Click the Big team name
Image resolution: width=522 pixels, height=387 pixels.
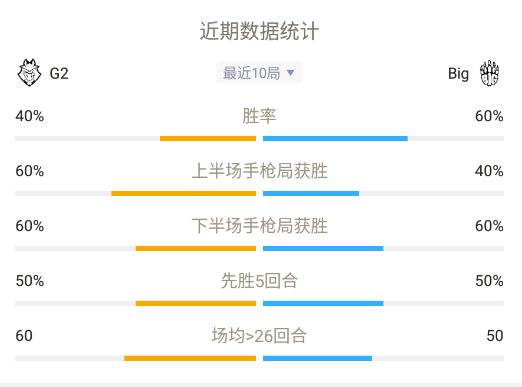point(458,74)
